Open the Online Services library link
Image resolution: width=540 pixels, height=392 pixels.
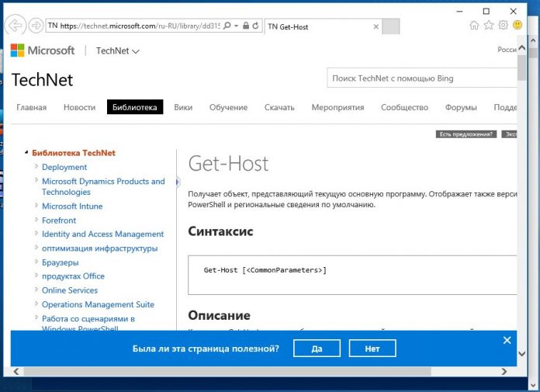[x=70, y=290]
